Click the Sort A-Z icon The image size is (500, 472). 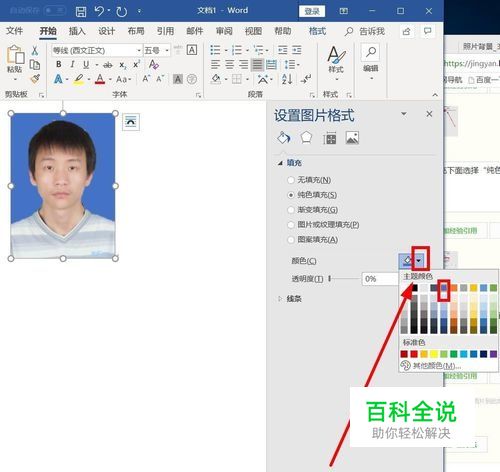pyautogui.click(x=287, y=79)
